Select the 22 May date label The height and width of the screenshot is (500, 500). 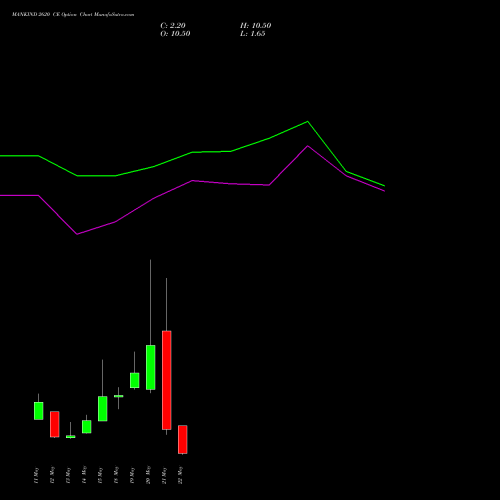[x=180, y=475]
